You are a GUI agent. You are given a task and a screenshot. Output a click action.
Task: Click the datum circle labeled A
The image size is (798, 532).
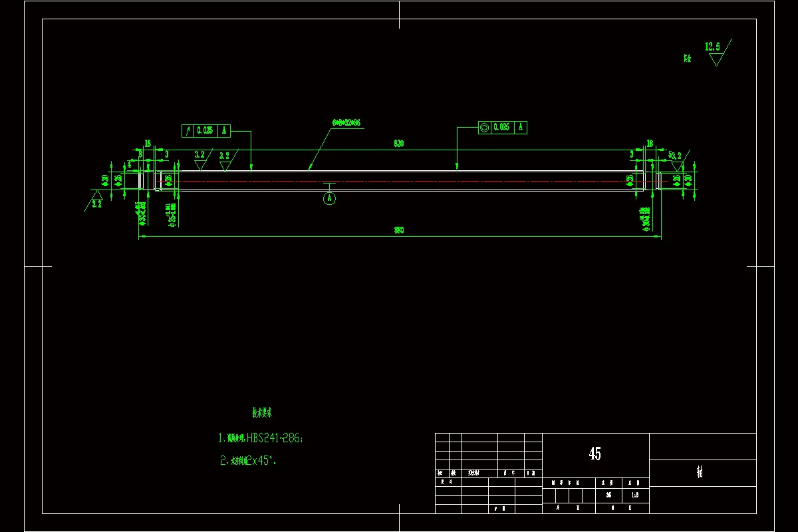point(330,198)
